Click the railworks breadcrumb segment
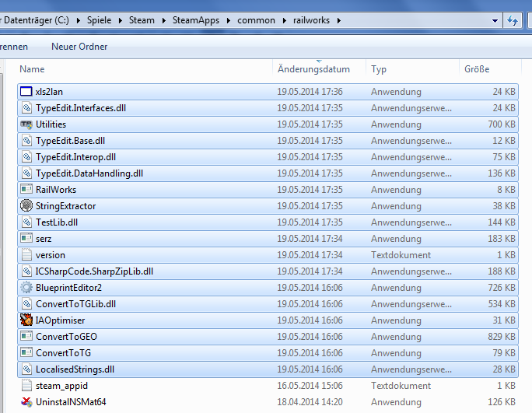Screen dimensions: 532x413 [x=311, y=20]
